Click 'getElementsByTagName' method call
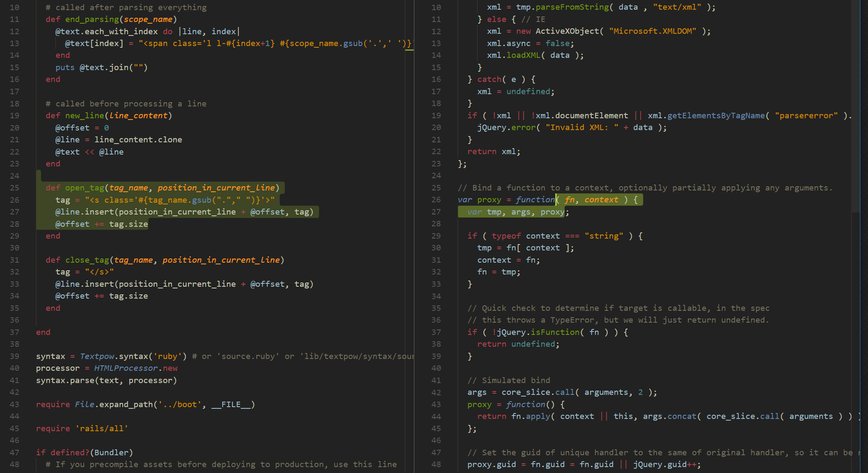The image size is (868, 473). (x=715, y=115)
